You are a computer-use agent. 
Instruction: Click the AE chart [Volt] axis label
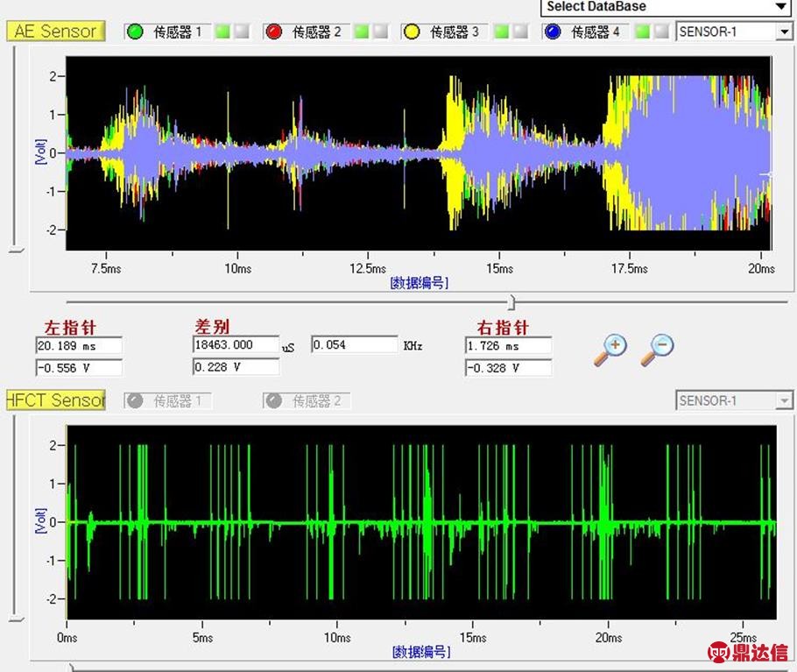[x=40, y=152]
